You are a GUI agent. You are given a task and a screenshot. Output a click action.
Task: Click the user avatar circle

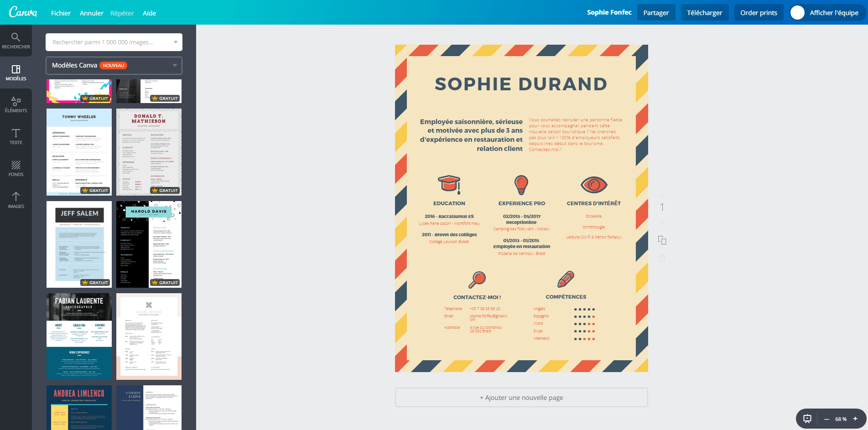tap(797, 13)
